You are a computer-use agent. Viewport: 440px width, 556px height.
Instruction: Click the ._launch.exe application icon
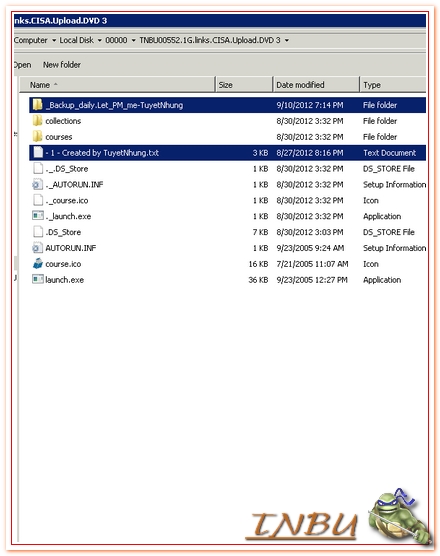coord(38,216)
